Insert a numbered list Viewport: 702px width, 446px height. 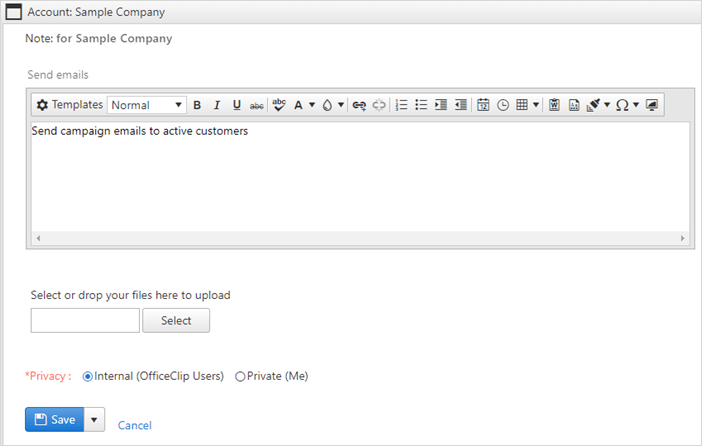[x=402, y=105]
